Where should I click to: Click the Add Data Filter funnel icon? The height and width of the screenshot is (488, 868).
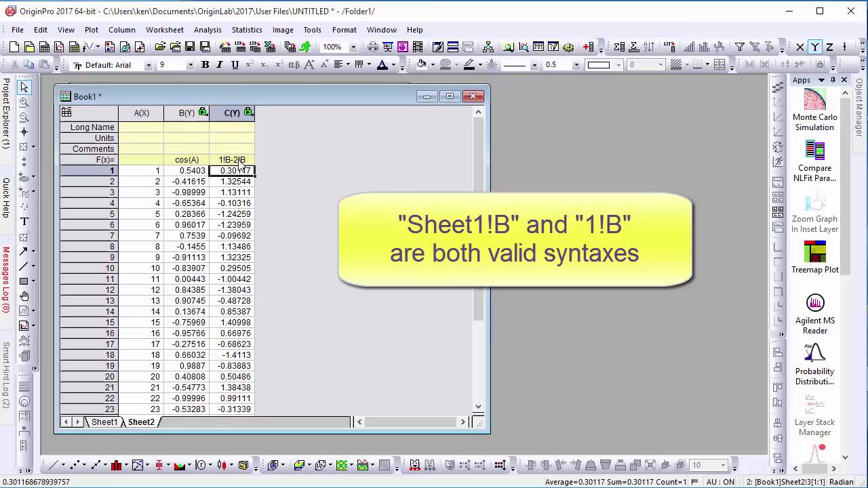(740, 47)
